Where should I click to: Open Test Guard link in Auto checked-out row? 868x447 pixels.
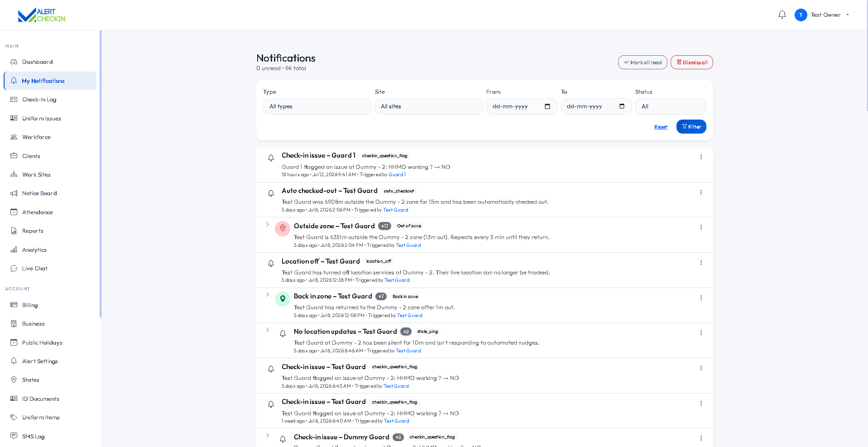click(x=396, y=210)
